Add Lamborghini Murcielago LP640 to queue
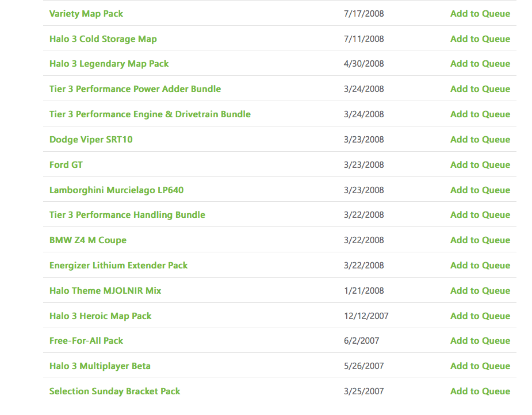This screenshot has width=532, height=415. pyautogui.click(x=480, y=190)
